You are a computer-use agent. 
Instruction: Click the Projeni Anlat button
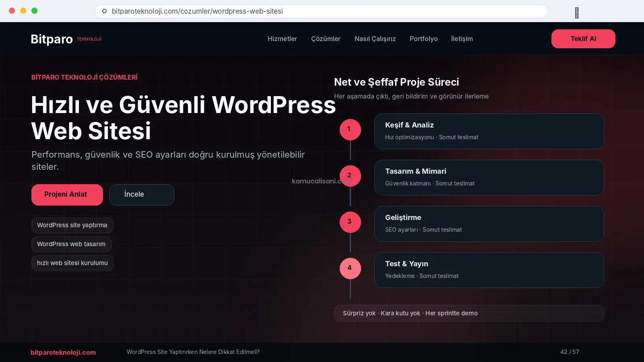[x=67, y=195]
